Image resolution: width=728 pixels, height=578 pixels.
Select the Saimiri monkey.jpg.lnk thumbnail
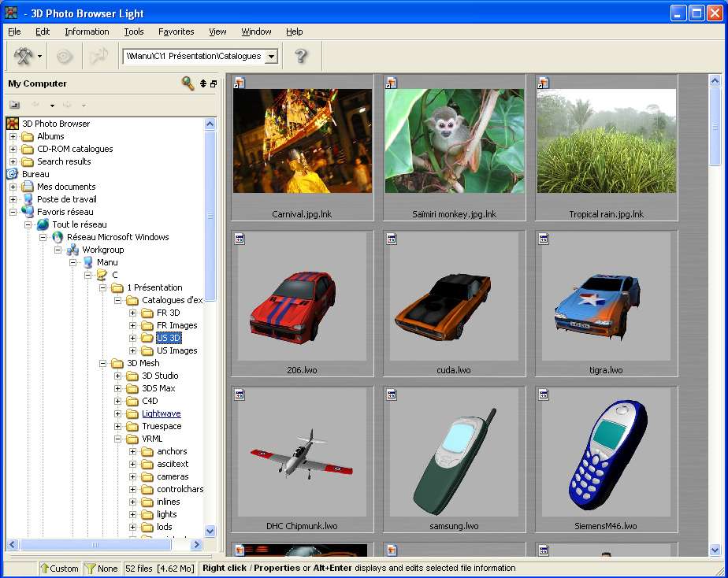(454, 147)
